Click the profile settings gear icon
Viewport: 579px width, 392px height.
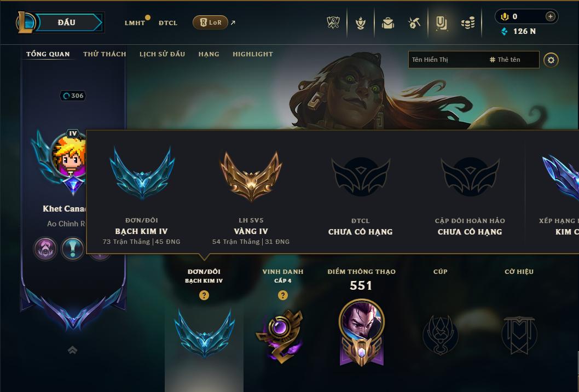click(551, 60)
